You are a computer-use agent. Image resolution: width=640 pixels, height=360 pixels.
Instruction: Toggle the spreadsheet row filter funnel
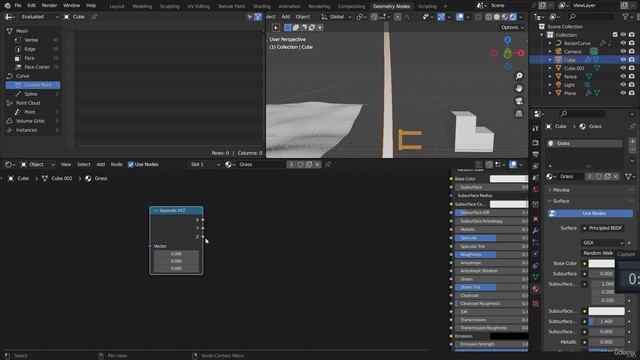(258, 17)
